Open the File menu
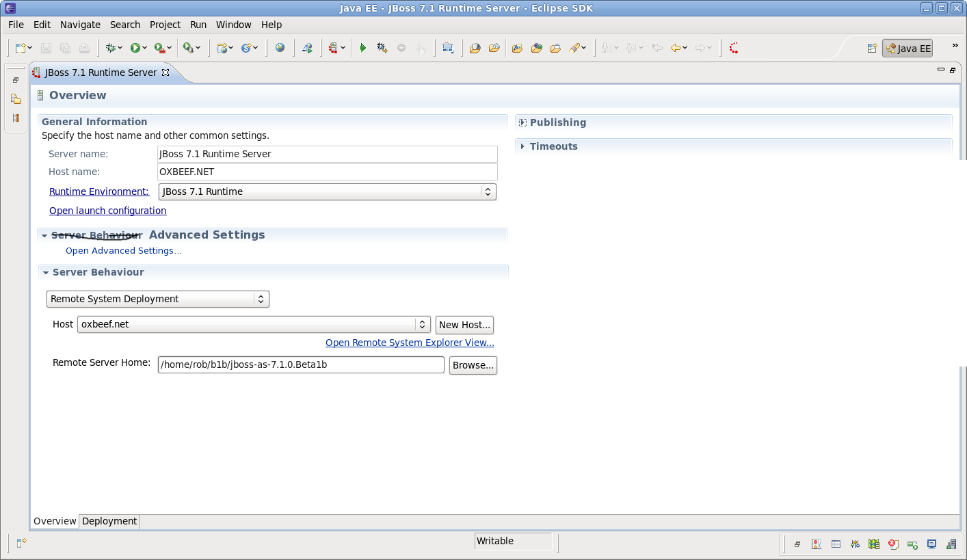Image resolution: width=967 pixels, height=560 pixels. pyautogui.click(x=16, y=25)
